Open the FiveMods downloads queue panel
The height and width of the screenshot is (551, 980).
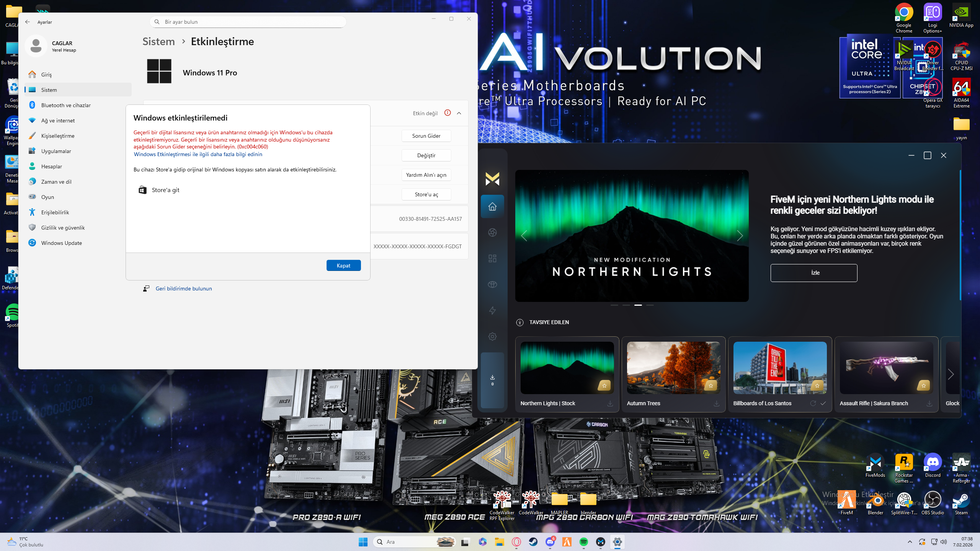(492, 380)
